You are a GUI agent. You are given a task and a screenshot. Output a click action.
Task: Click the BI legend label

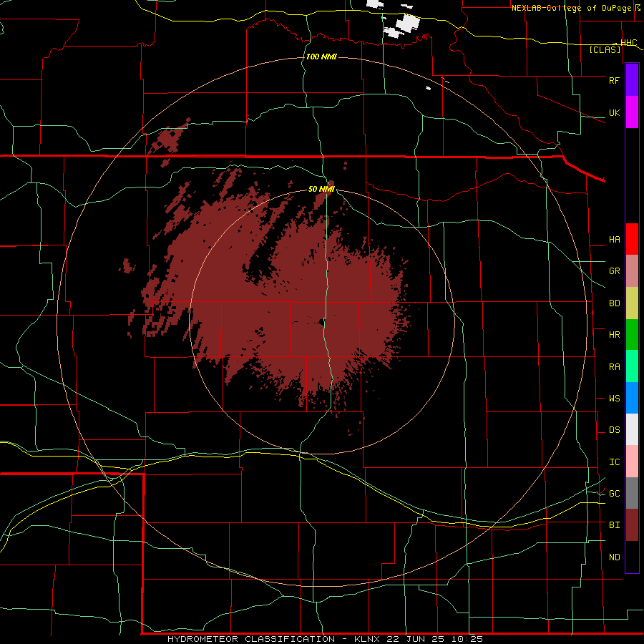coord(614,525)
